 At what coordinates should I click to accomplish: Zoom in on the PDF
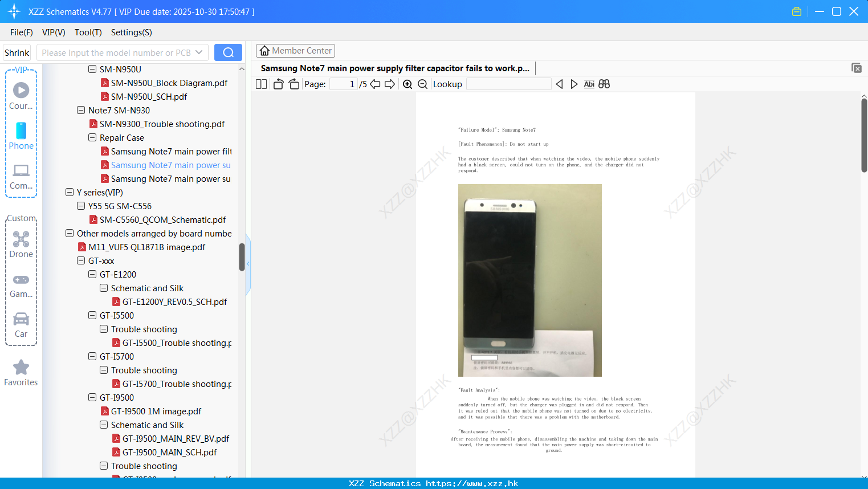pyautogui.click(x=407, y=84)
